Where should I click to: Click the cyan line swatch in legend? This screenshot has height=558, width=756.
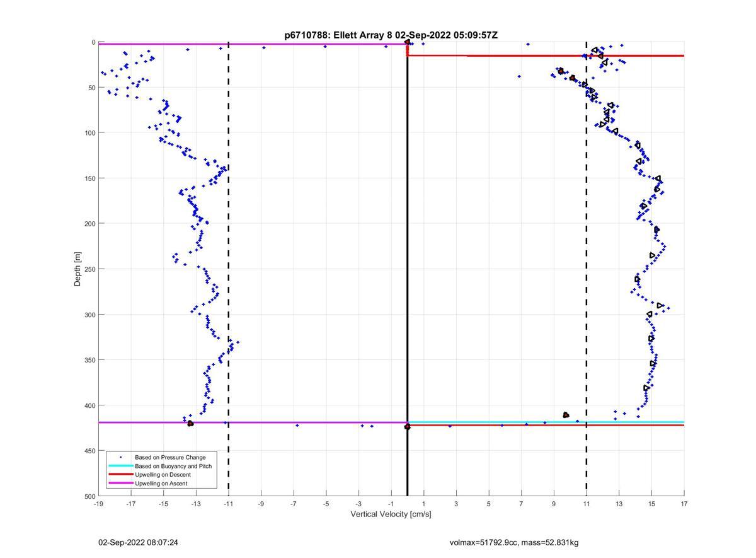point(121,466)
